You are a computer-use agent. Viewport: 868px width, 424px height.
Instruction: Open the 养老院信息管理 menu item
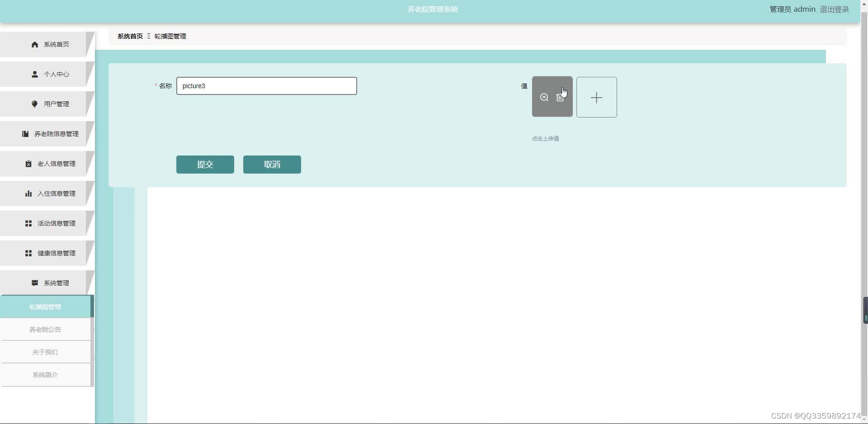click(47, 134)
